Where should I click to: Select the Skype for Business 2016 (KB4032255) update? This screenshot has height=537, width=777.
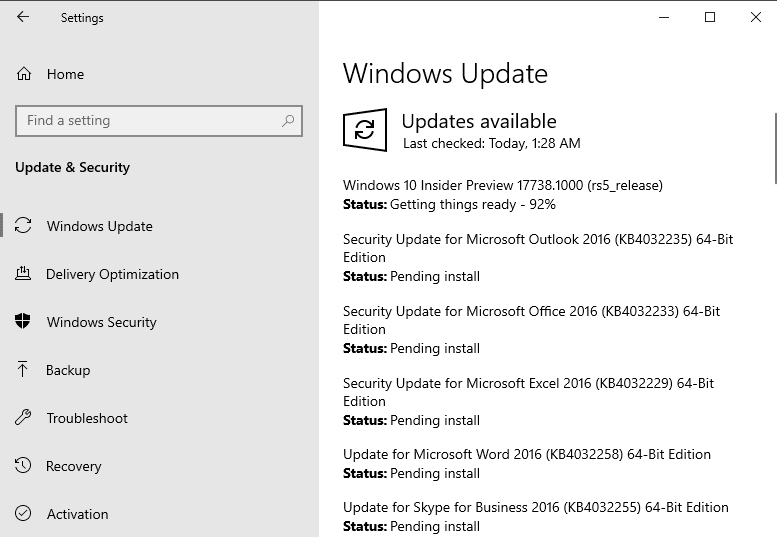click(x=536, y=507)
